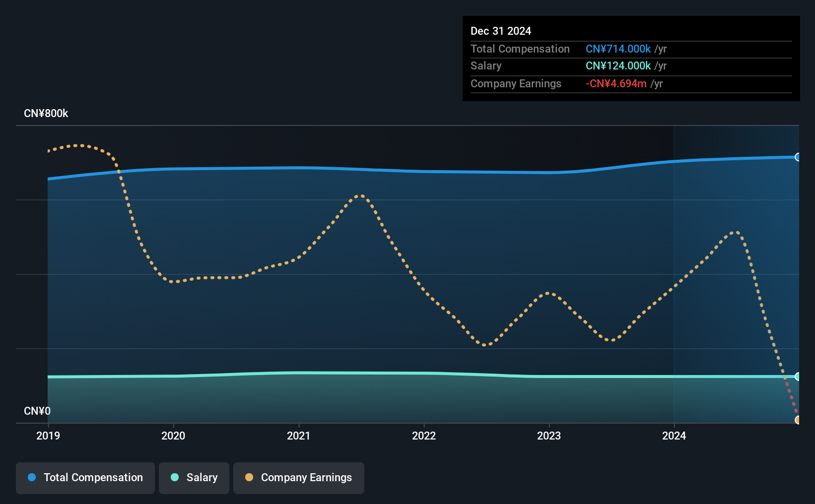Click the 2022 x-axis label
This screenshot has height=504, width=815.
[x=424, y=436]
